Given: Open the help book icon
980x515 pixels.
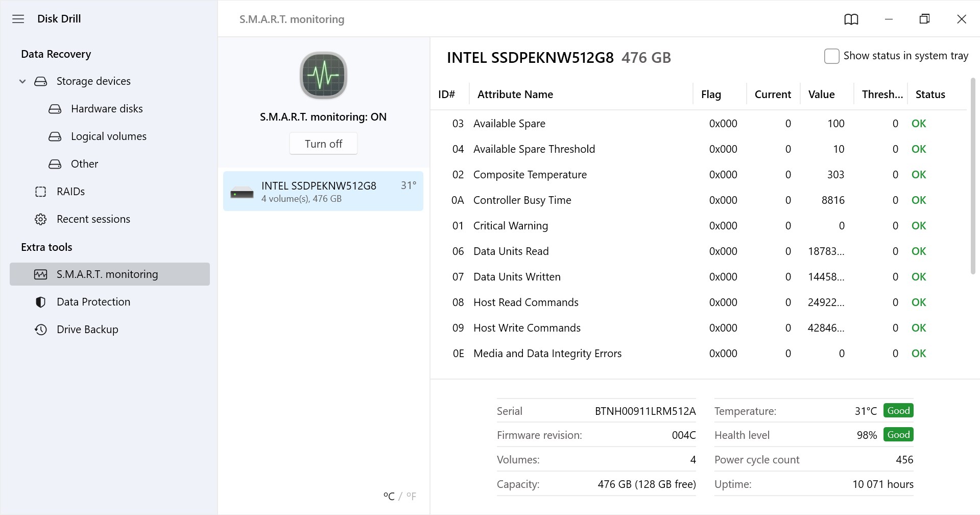Looking at the screenshot, I should 851,19.
